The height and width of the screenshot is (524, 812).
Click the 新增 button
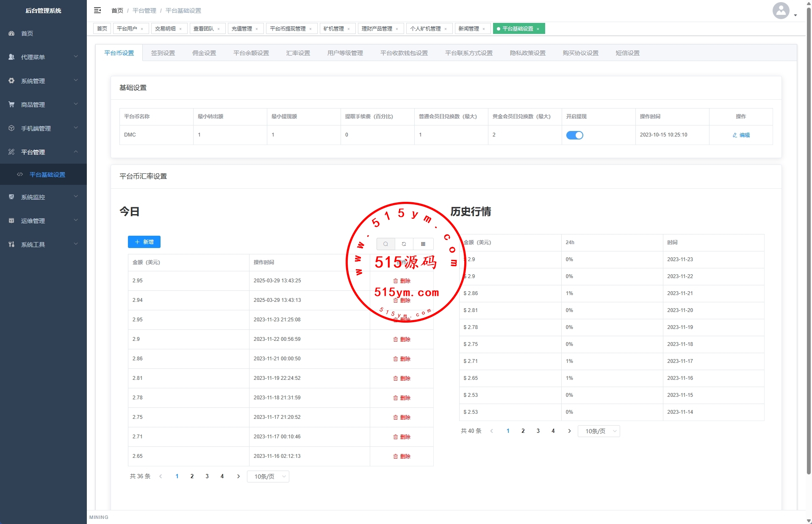(x=144, y=242)
